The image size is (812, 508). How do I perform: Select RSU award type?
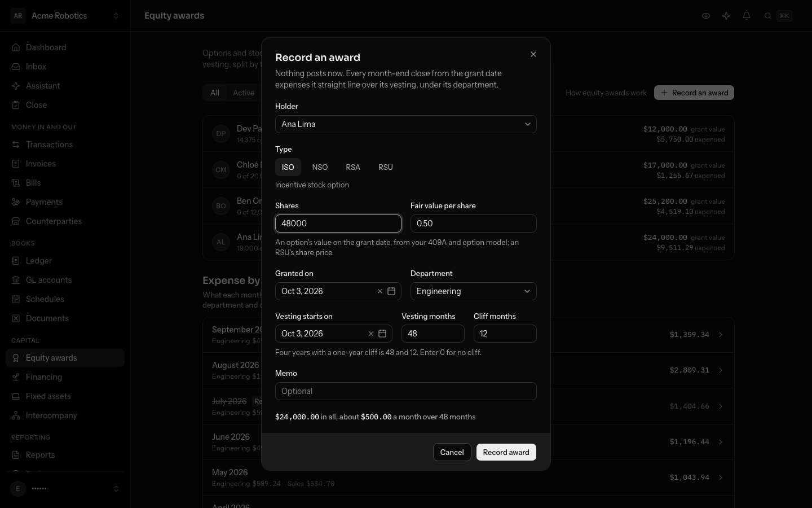(386, 167)
